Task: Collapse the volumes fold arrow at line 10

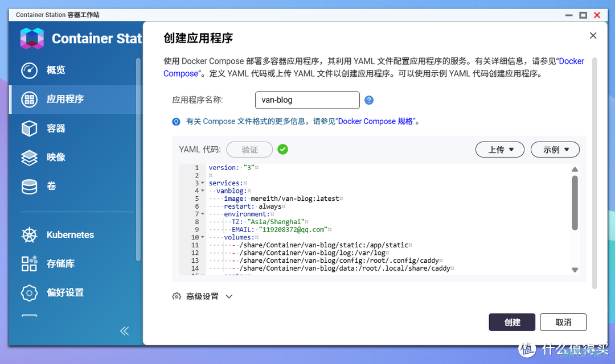Action: (x=203, y=237)
